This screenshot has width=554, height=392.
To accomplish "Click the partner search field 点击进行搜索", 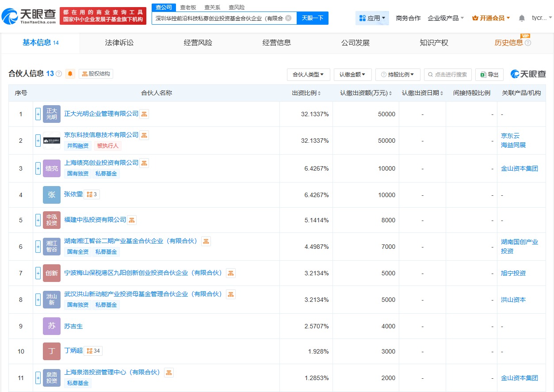I will [448, 75].
